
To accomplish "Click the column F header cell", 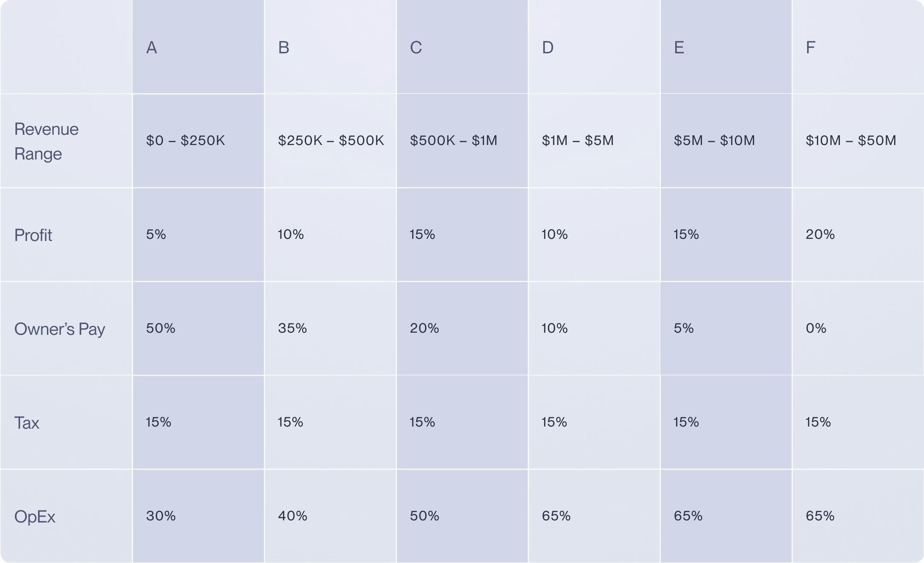I will click(x=857, y=47).
